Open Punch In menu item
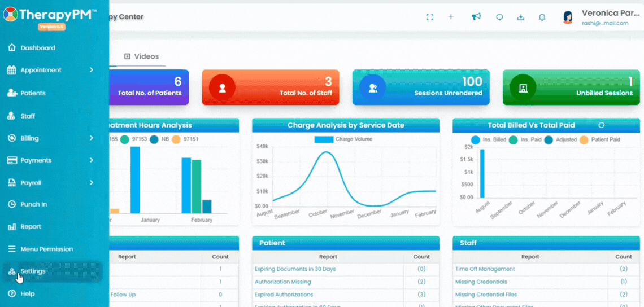 (x=34, y=204)
